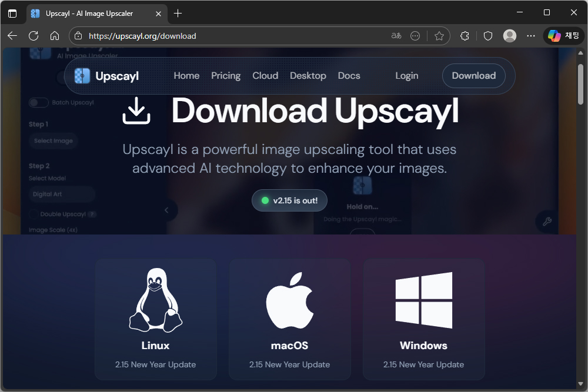This screenshot has height=392, width=588.
Task: Click the Download Upscayl heading text
Action: tap(315, 110)
